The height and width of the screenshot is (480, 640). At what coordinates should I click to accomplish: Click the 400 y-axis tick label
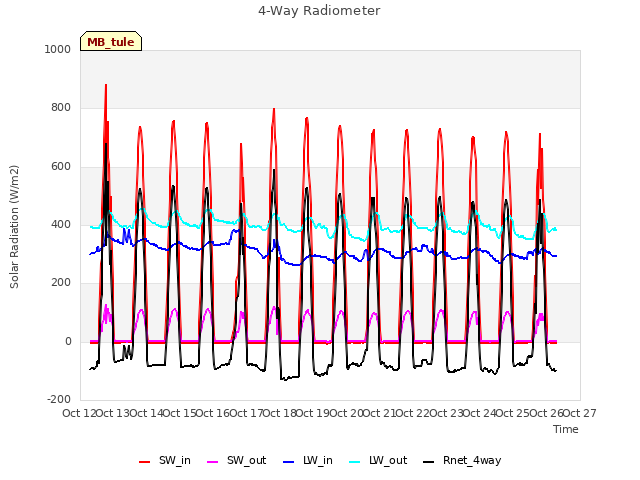(x=61, y=224)
